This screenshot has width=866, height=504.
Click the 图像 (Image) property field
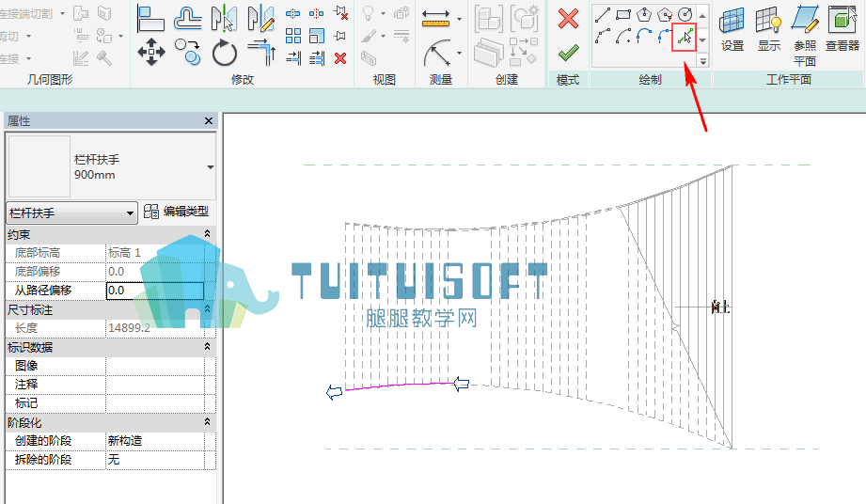(x=154, y=366)
